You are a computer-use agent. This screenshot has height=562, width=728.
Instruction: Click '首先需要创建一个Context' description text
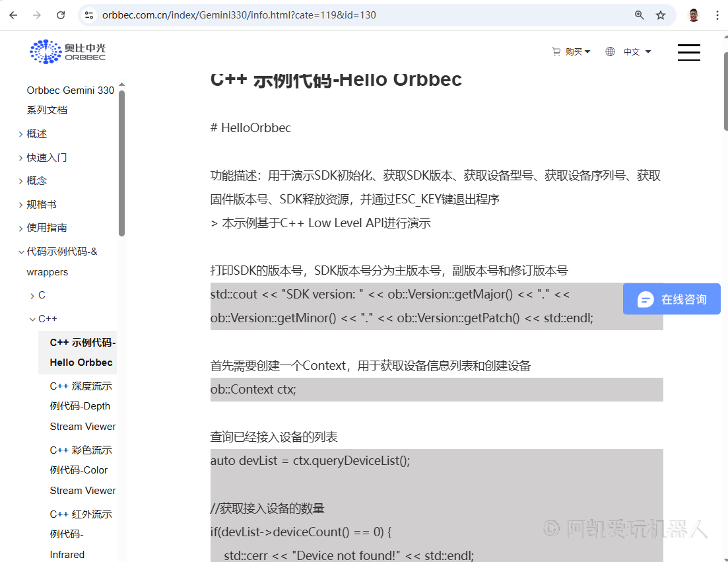370,366
